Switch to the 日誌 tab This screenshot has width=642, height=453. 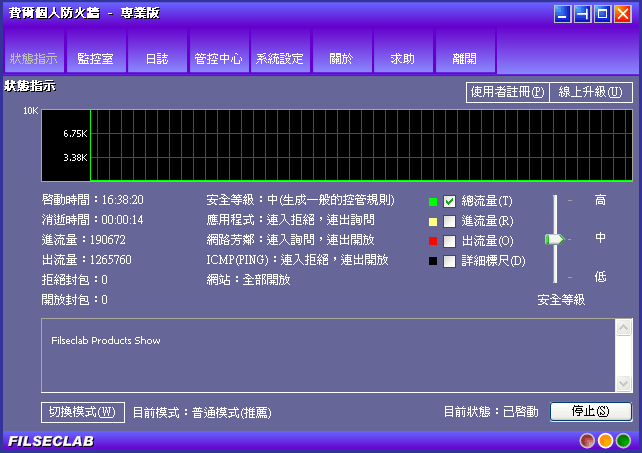point(157,58)
